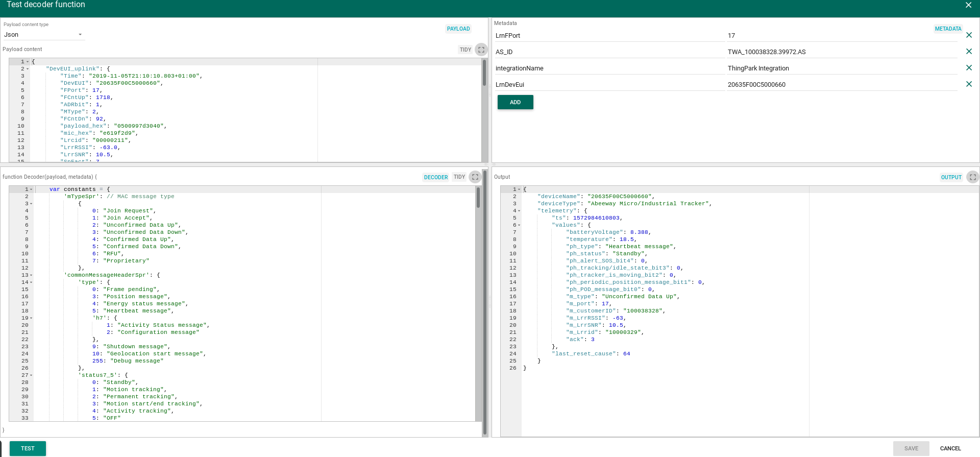Image resolution: width=980 pixels, height=457 pixels.
Task: Click "temperature": 18.5 output line
Action: coord(601,239)
